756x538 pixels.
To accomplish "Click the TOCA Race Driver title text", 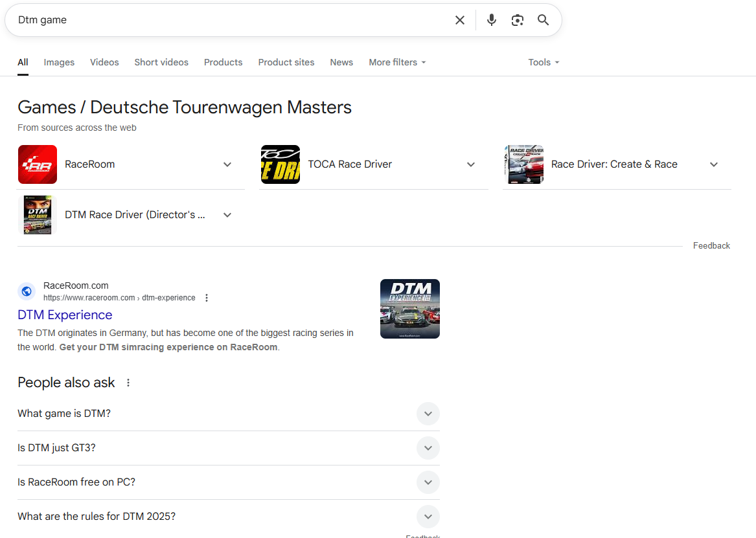I will tap(350, 164).
